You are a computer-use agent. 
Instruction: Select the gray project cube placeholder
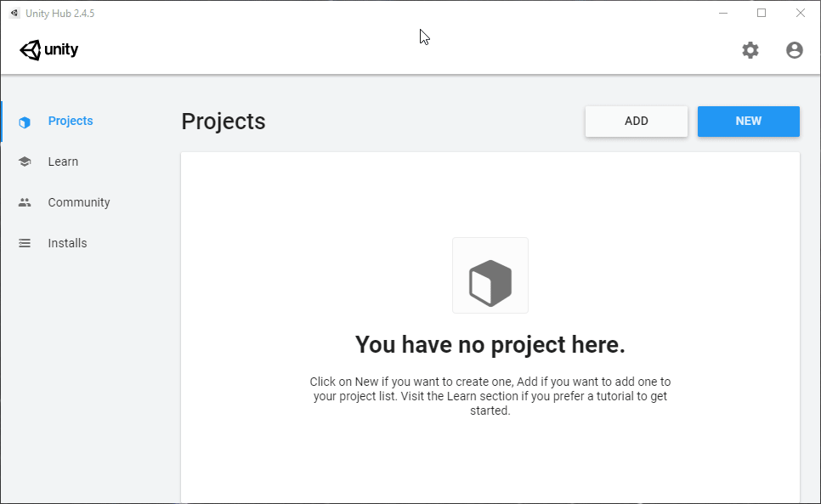490,275
